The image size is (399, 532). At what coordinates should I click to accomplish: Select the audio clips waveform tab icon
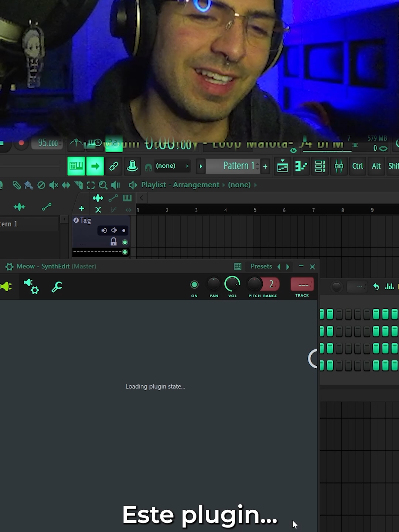coord(98,198)
